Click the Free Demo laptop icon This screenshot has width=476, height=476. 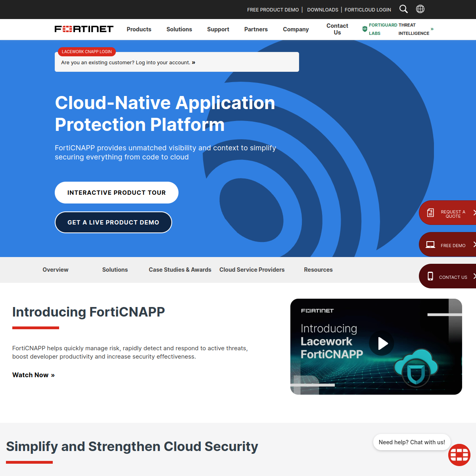click(x=430, y=245)
